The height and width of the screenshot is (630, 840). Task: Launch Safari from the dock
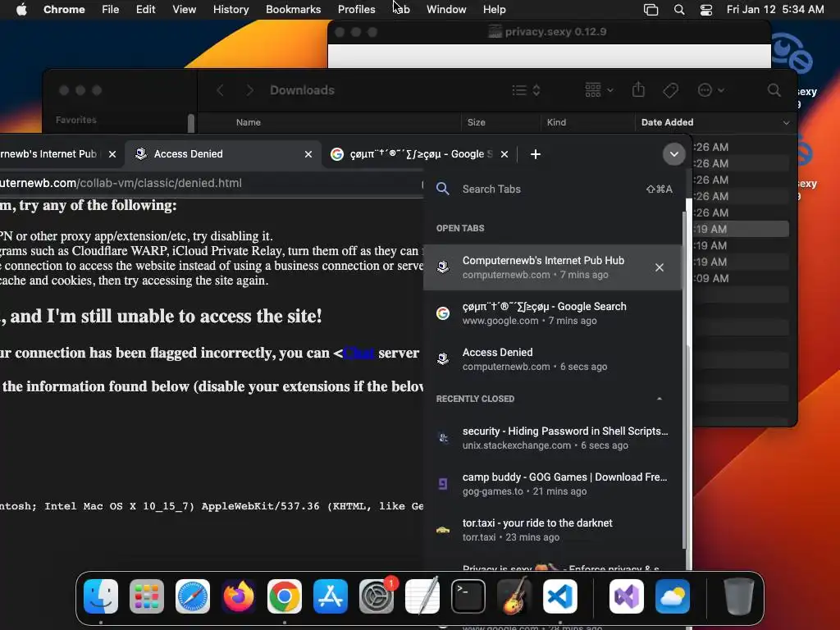(193, 596)
